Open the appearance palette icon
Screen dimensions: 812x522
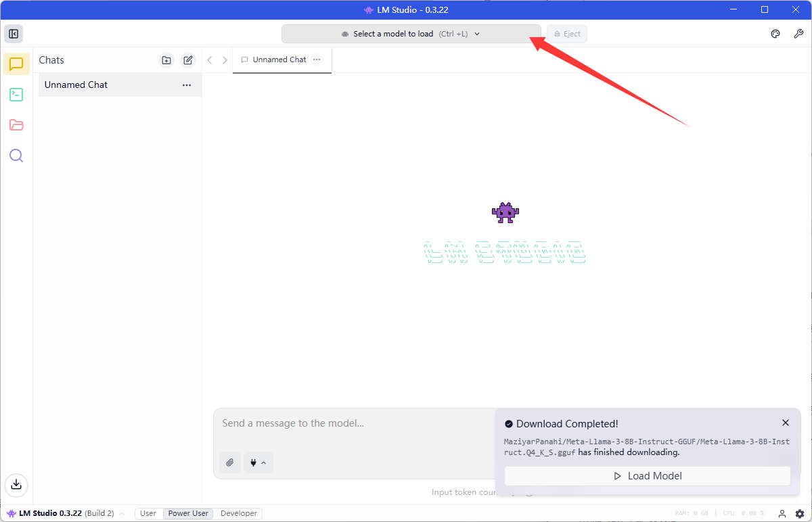775,34
